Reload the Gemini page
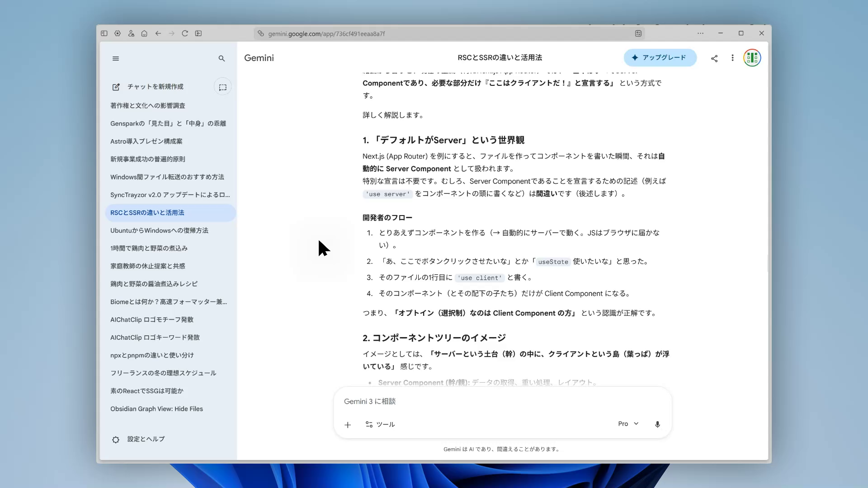 (185, 33)
